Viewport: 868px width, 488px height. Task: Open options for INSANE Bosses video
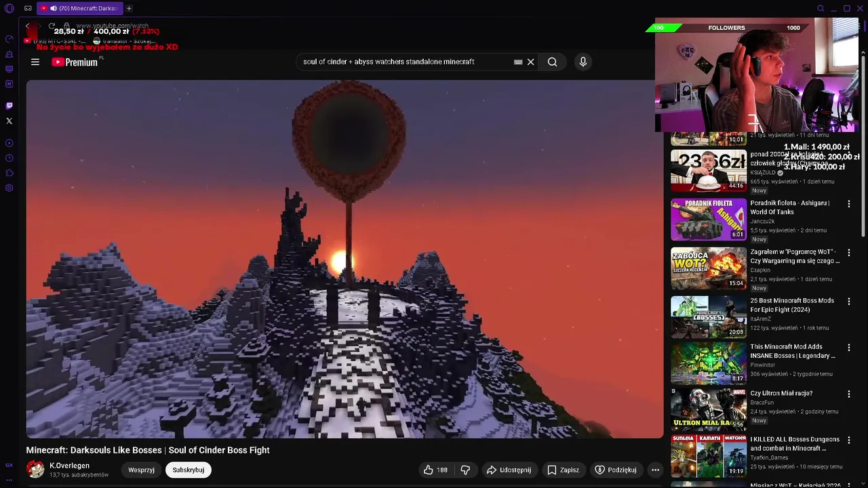point(848,348)
